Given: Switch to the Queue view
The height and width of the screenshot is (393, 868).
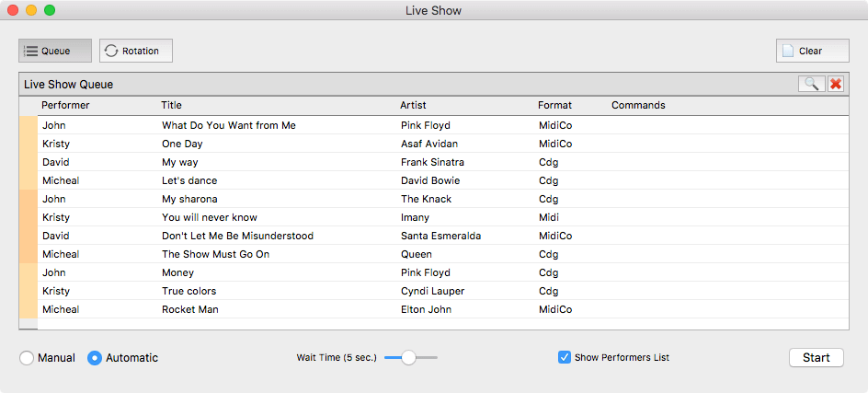Looking at the screenshot, I should tap(55, 51).
